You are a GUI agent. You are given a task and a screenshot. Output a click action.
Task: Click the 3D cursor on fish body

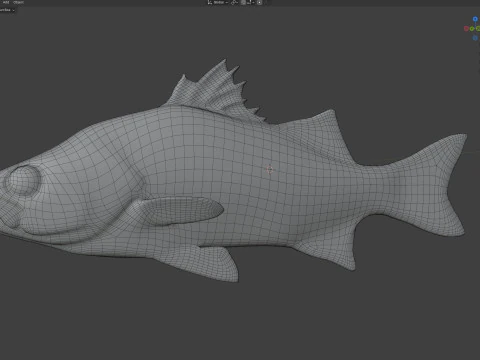[270, 169]
